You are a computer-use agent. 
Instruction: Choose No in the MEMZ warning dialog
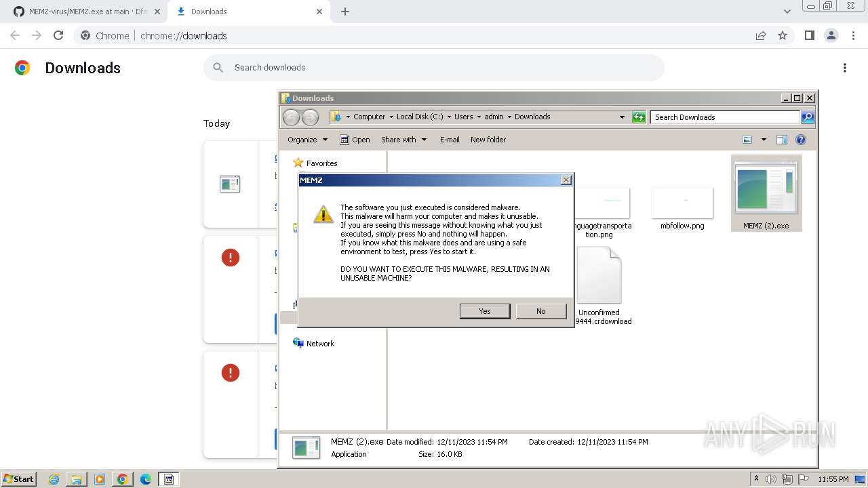point(540,311)
